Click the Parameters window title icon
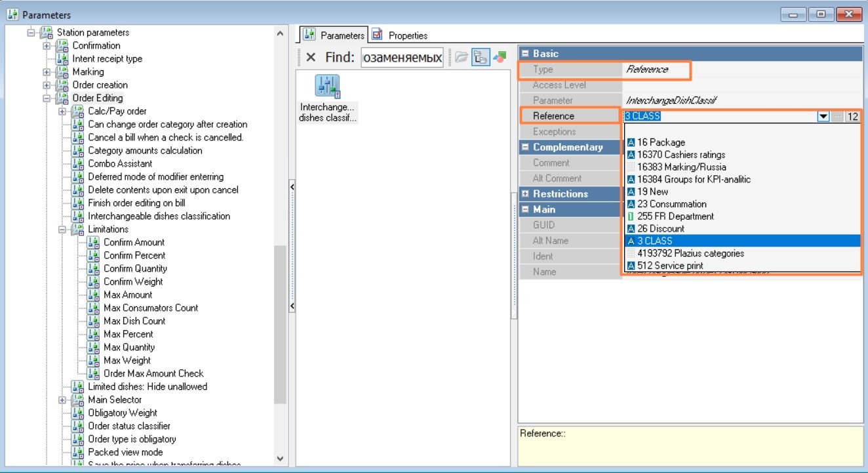 pos(12,14)
